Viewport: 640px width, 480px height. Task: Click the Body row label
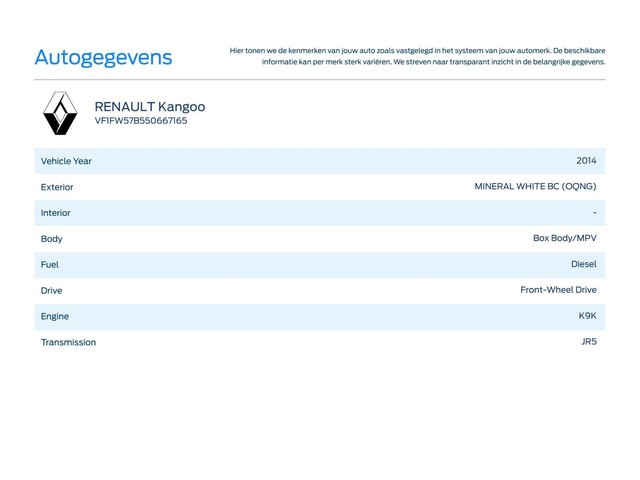click(52, 239)
